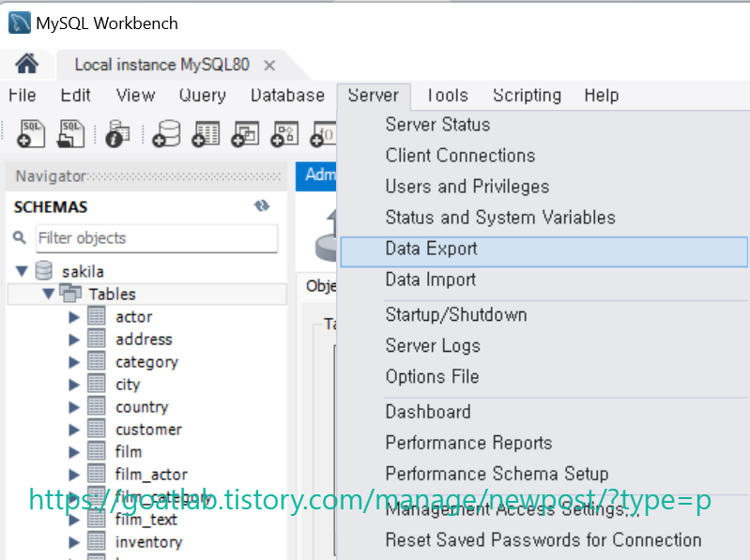
Task: Select the sakila schema name
Action: (x=83, y=271)
